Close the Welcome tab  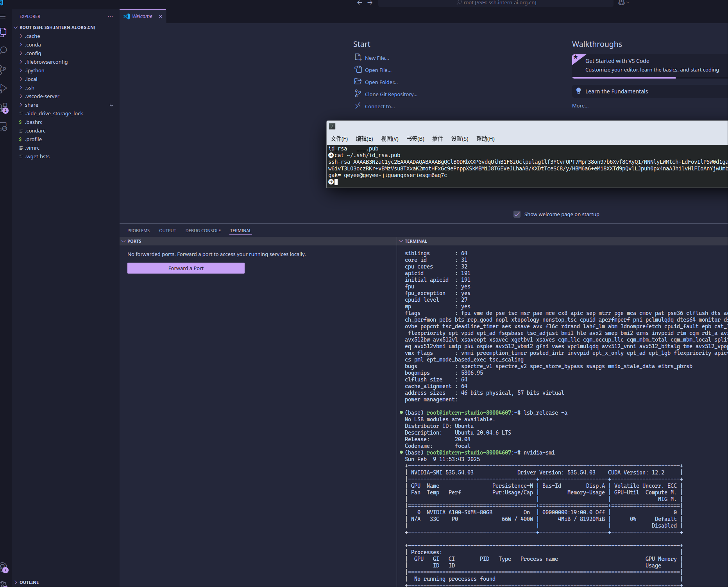tap(161, 16)
